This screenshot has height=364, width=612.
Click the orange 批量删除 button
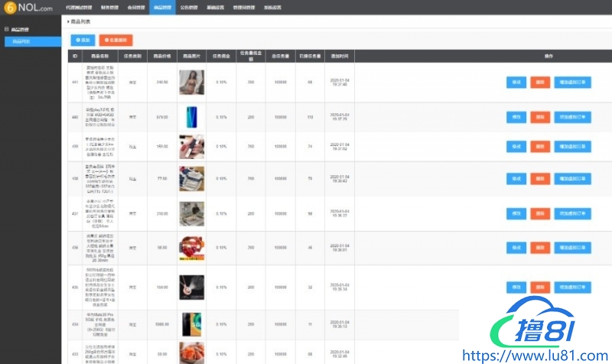tap(116, 39)
